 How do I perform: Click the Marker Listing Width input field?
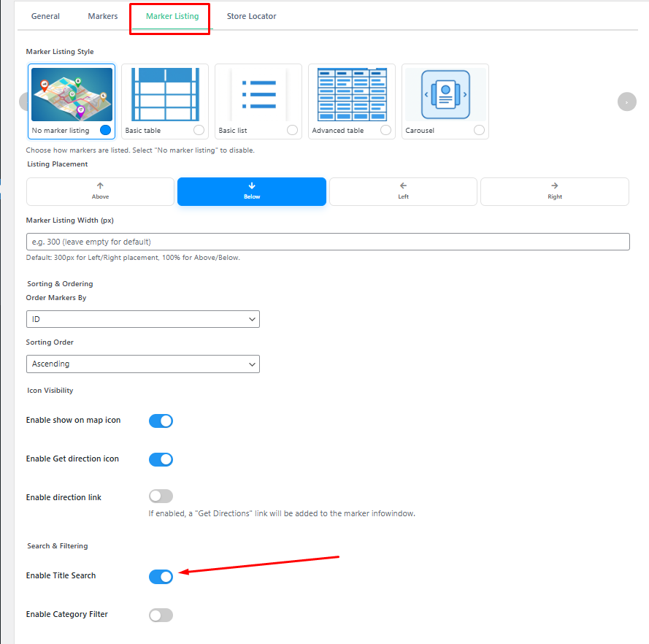click(x=328, y=242)
